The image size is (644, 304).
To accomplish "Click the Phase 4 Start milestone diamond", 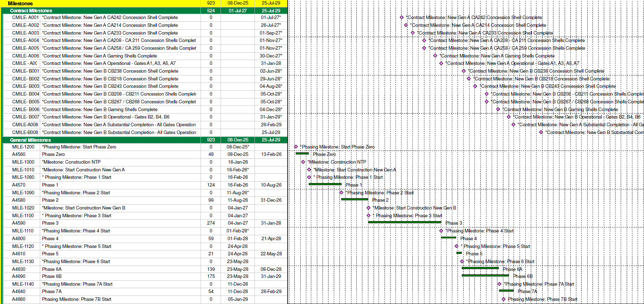I will 441,231.
